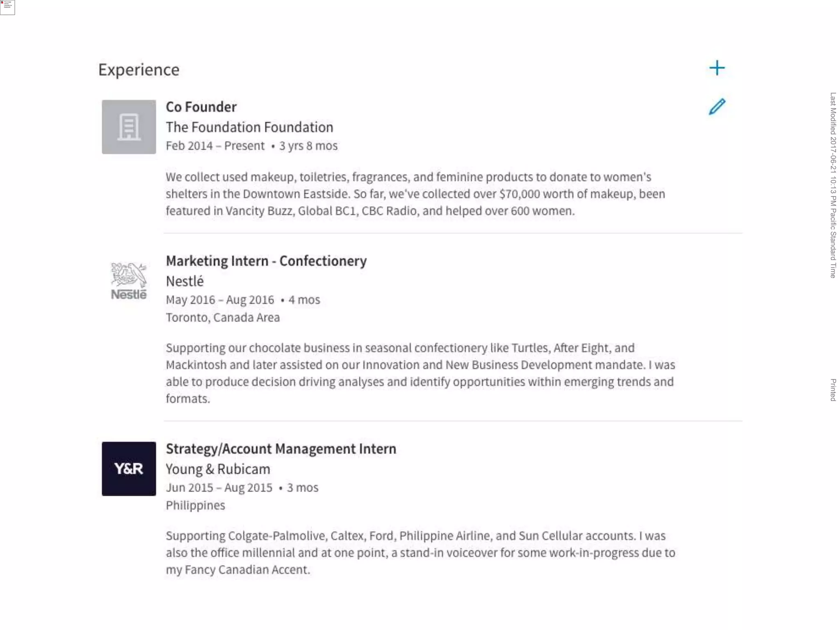This screenshot has width=840, height=630.
Task: Click the Nestlé company name text
Action: tap(185, 282)
